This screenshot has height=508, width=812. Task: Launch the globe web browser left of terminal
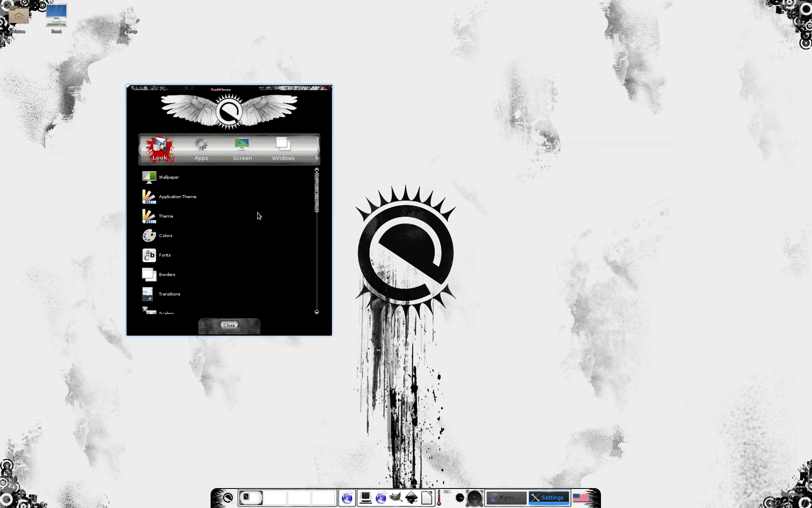347,497
